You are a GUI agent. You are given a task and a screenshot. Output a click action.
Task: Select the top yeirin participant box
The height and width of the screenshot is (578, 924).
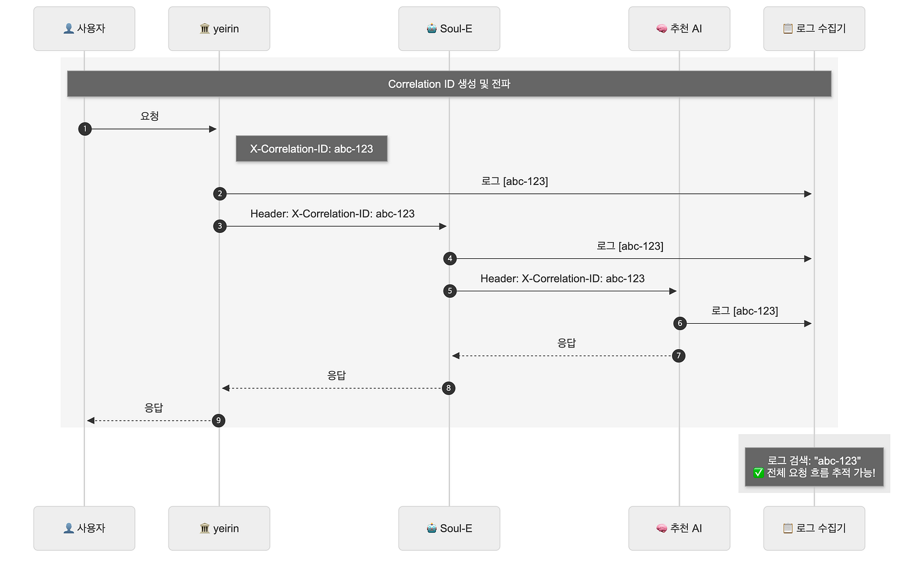click(219, 29)
